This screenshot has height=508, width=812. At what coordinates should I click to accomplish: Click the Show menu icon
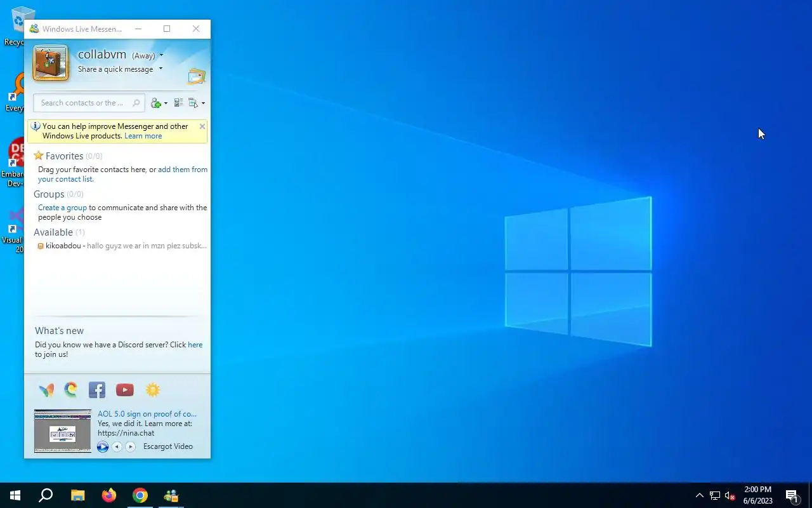tap(193, 103)
